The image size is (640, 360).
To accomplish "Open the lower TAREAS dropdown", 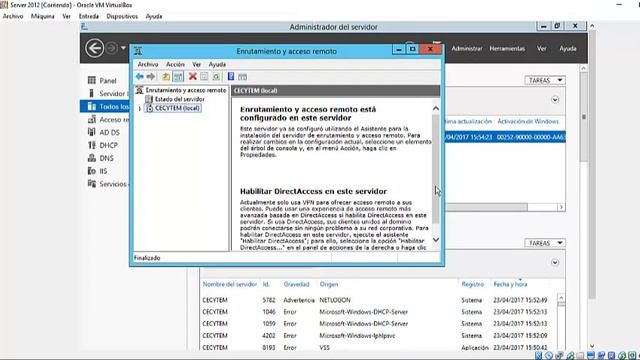I will pos(545,243).
